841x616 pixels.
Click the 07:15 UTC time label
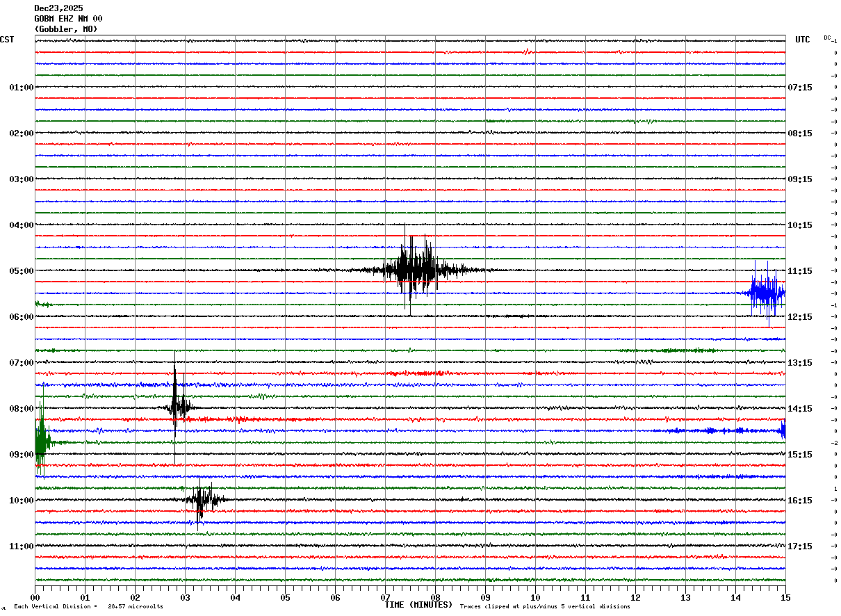(800, 88)
